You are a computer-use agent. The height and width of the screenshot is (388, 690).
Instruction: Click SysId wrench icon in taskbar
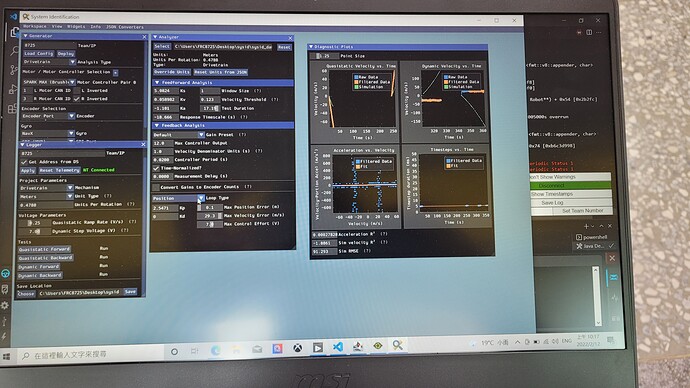[397, 345]
